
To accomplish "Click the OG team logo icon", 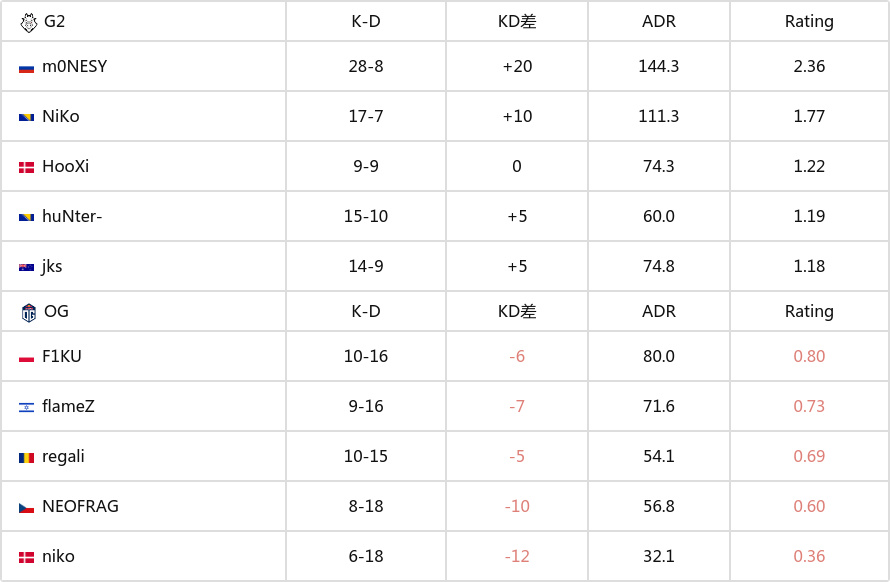I will [28, 312].
